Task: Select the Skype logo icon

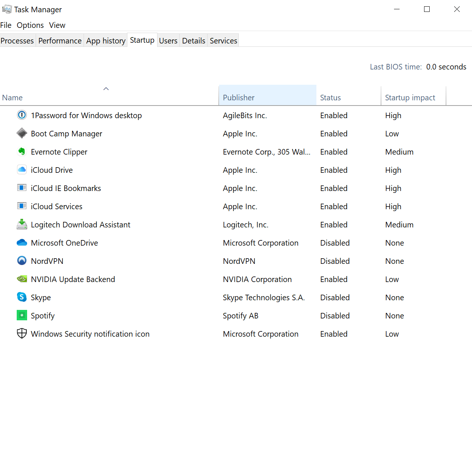Action: tap(22, 297)
